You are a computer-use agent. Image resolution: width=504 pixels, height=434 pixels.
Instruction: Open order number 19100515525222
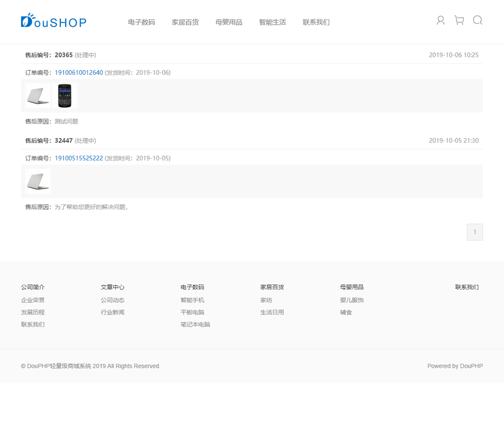pos(79,158)
